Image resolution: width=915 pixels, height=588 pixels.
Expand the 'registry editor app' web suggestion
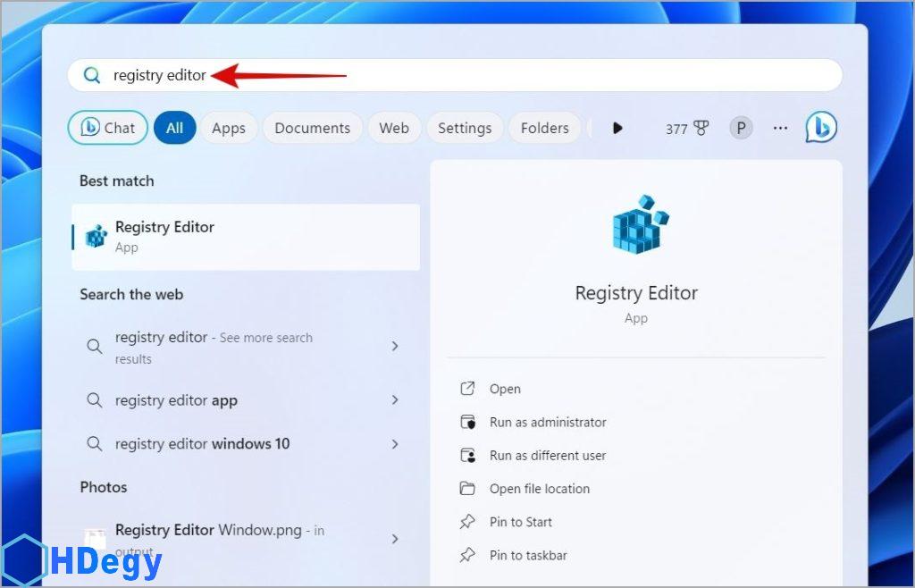pos(395,400)
